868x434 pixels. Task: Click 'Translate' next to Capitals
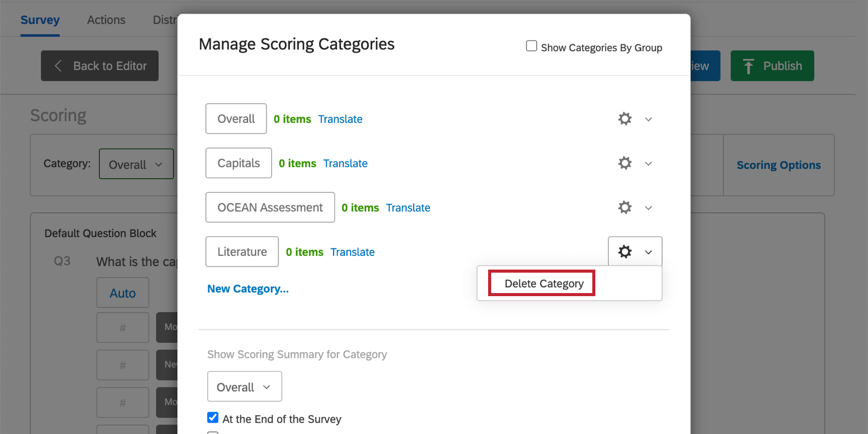(345, 163)
